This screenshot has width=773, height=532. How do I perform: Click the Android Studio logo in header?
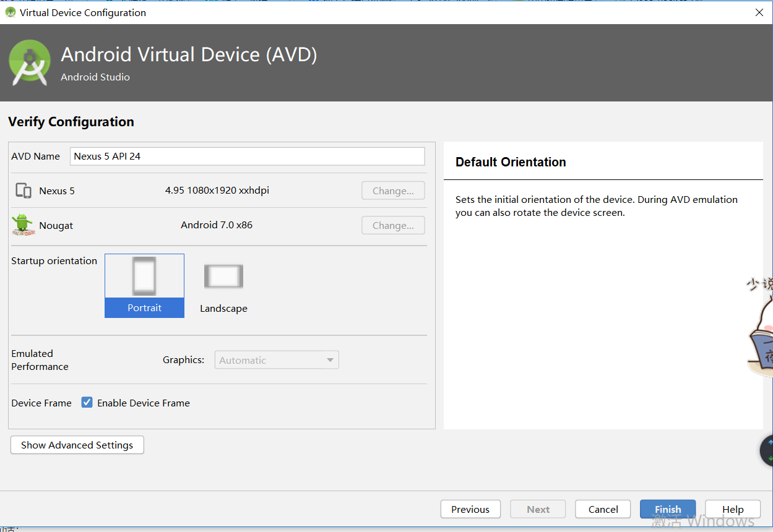point(30,62)
